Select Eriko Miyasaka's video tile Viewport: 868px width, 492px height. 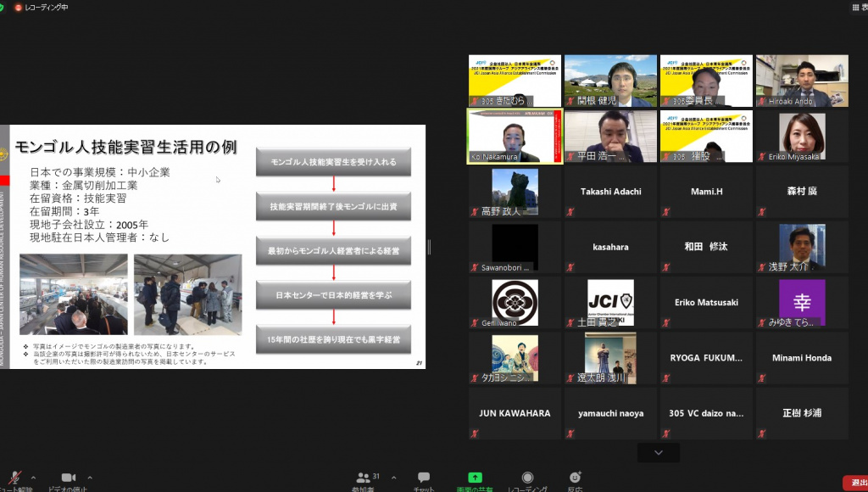click(x=802, y=136)
